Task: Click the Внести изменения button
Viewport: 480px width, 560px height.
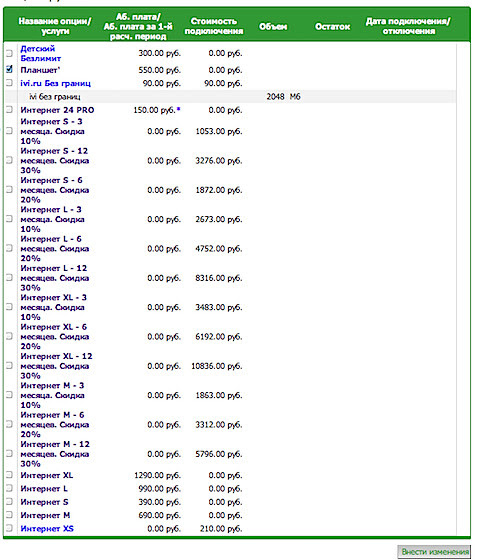Action: (434, 551)
